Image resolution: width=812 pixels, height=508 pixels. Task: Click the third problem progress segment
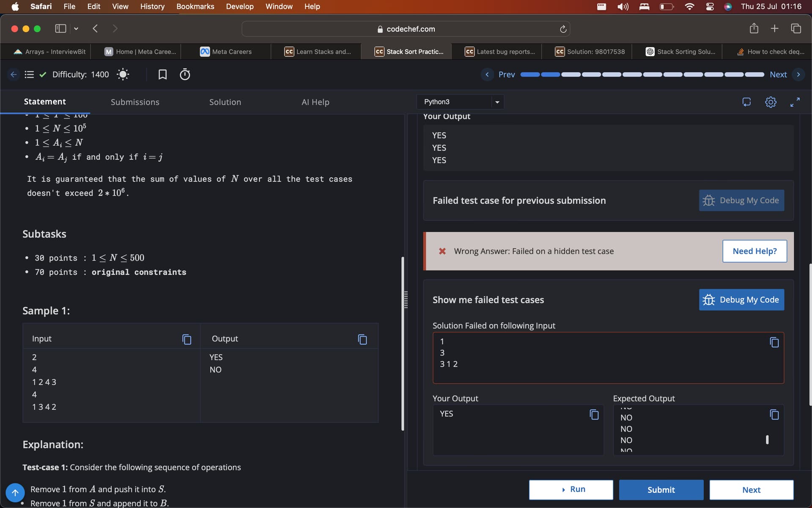[x=571, y=75]
